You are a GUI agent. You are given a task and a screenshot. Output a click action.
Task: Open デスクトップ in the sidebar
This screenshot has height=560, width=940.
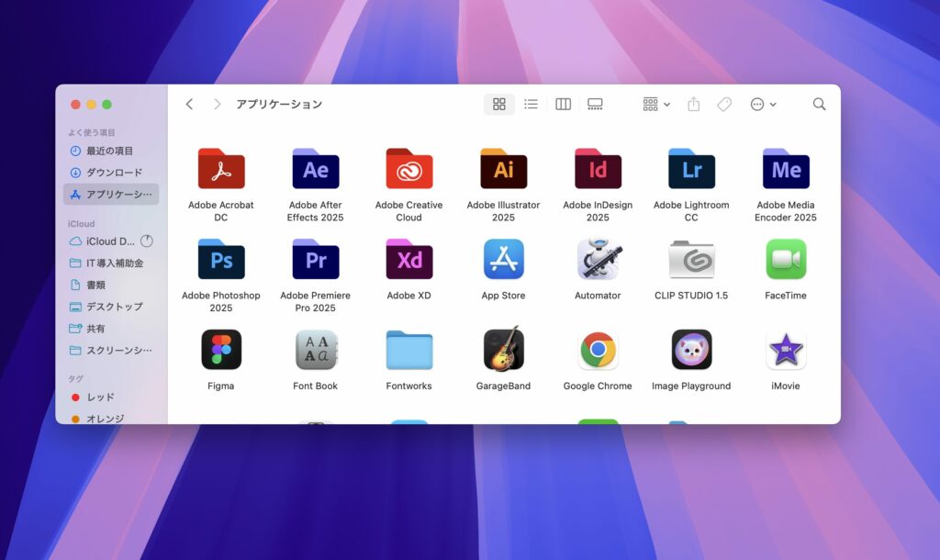click(114, 307)
